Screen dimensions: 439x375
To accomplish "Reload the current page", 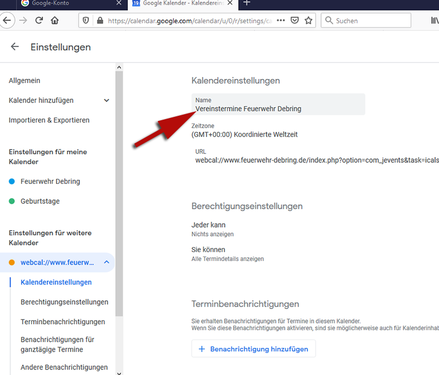I will click(39, 21).
